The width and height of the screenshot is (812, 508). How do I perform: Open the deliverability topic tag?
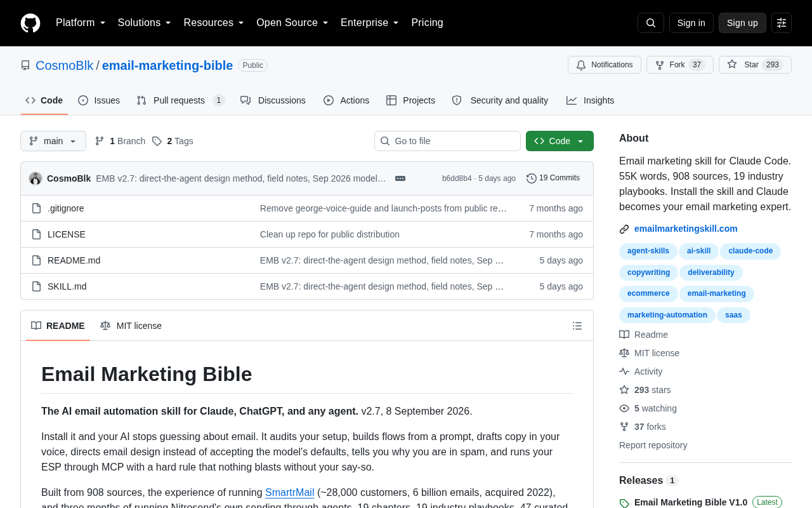pos(711,272)
